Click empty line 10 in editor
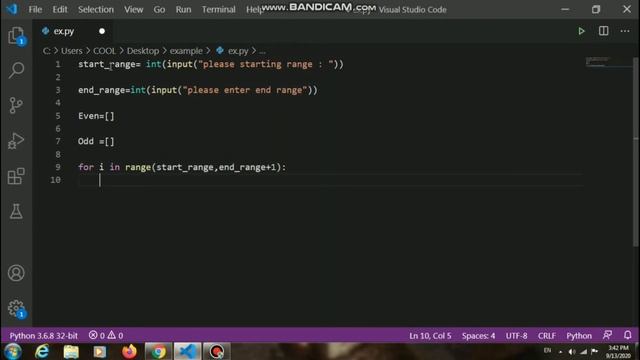Image resolution: width=640 pixels, height=360 pixels. tap(330, 180)
